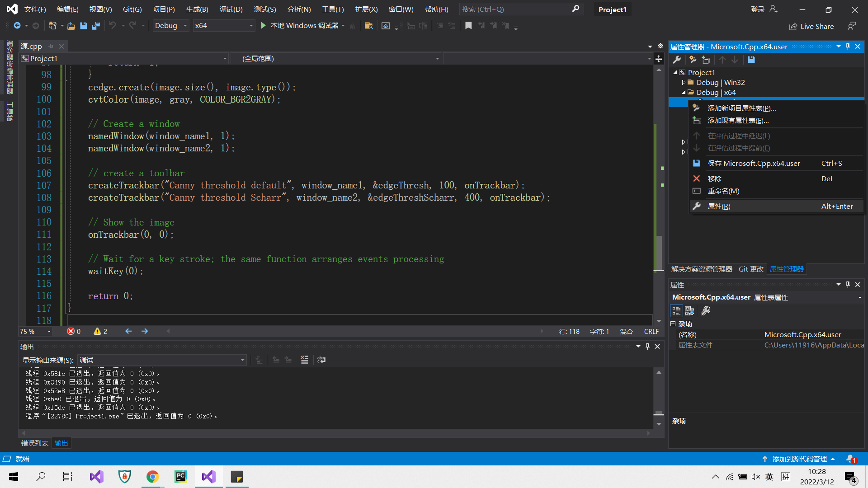Click Find in Files toolbar icon
The height and width of the screenshot is (488, 868).
coord(368,26)
